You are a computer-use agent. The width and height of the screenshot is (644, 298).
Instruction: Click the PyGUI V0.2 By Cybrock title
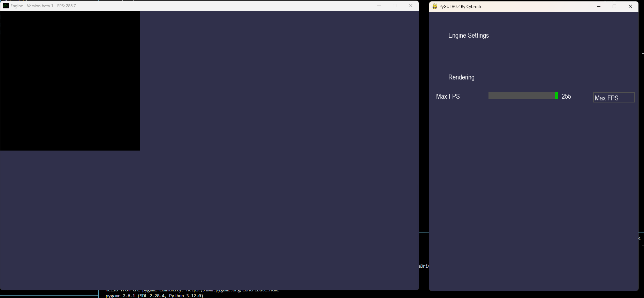tap(460, 7)
